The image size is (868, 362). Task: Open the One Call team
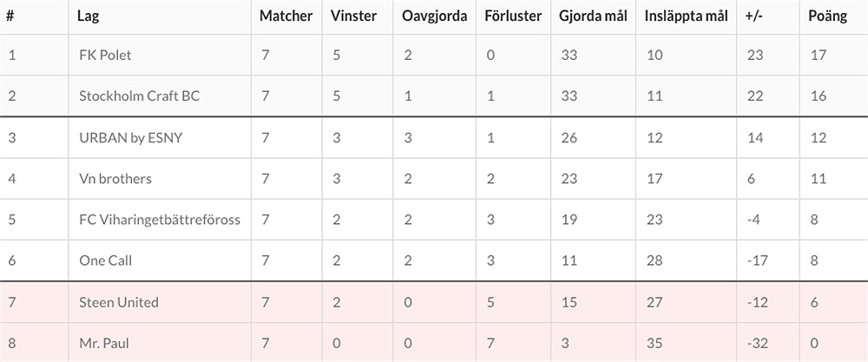105,260
